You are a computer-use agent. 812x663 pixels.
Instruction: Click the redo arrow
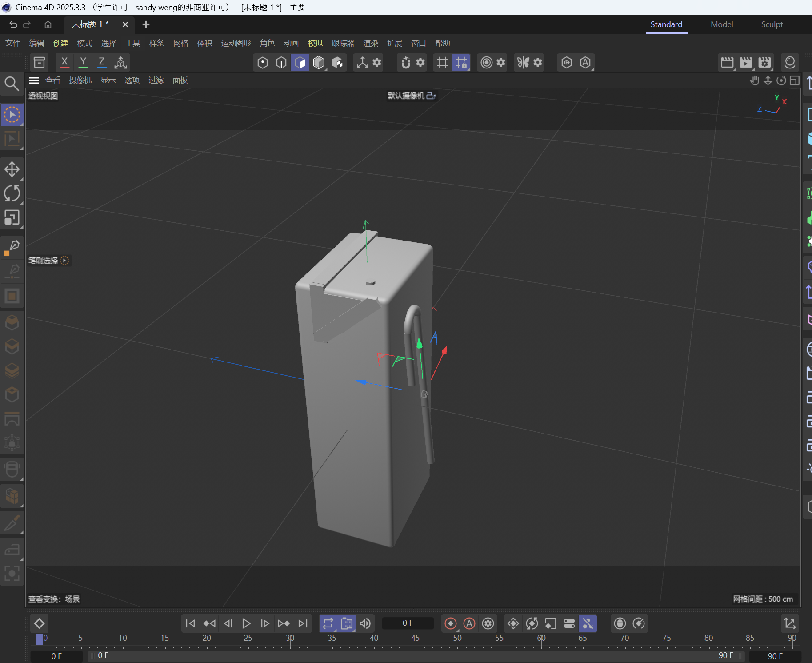(x=27, y=24)
